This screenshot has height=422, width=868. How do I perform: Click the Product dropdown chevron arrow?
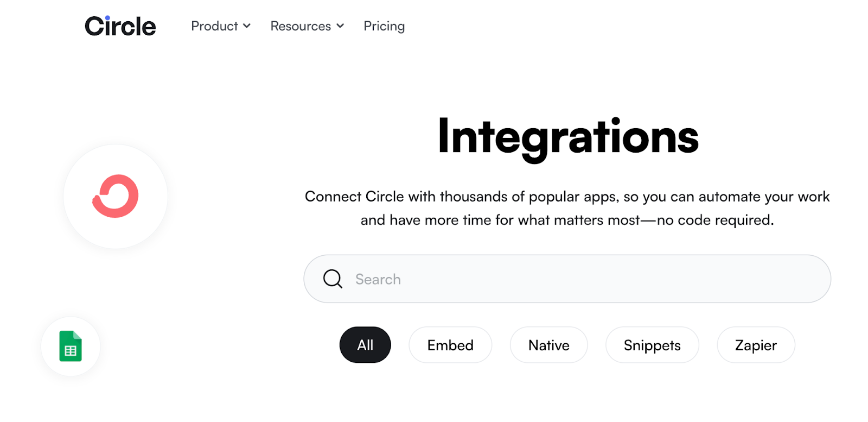coord(247,26)
